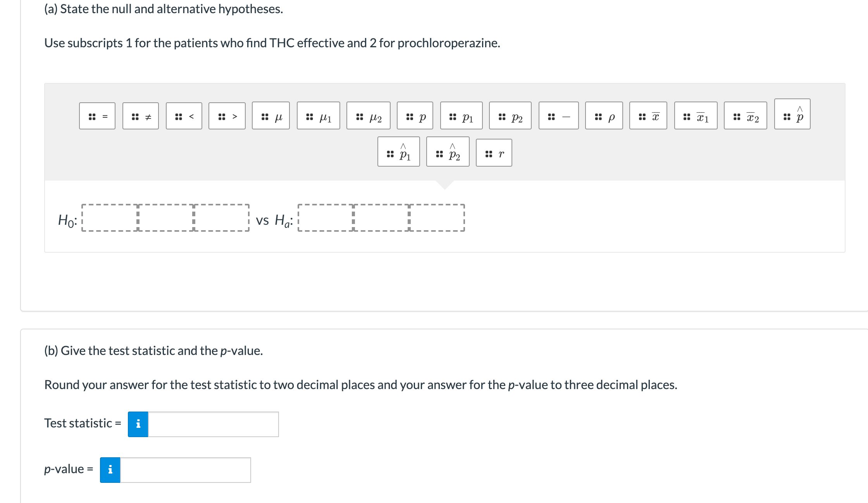Choose the p-two proportion tile
Screen dimensions: 868x503
[510, 115]
